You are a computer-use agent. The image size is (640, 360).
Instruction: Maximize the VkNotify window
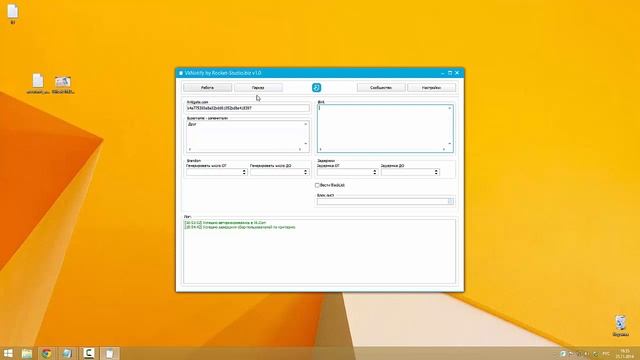click(450, 73)
